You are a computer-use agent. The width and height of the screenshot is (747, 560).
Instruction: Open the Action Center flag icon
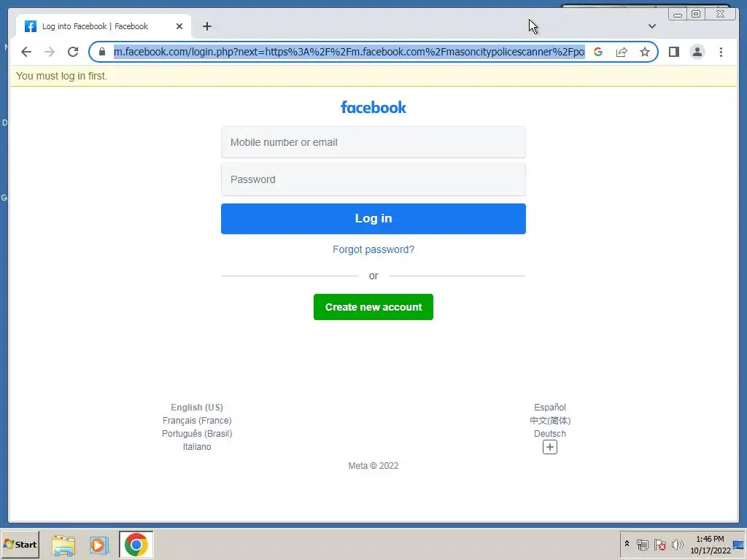659,544
